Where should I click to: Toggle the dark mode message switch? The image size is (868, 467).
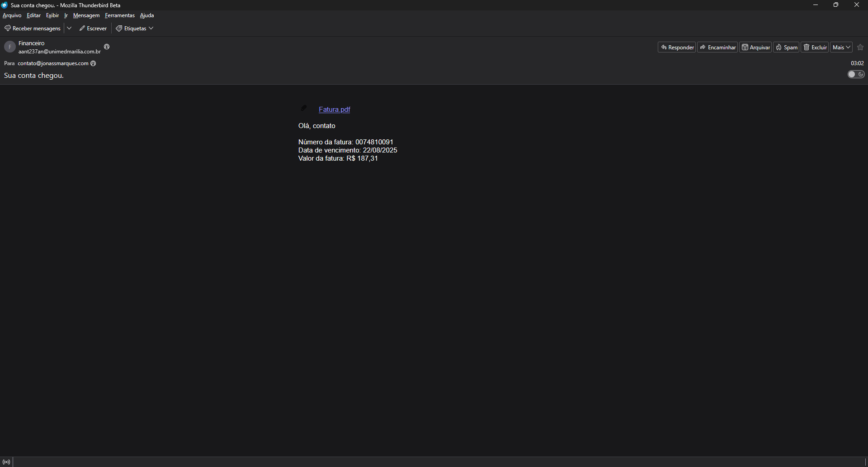coord(856,75)
